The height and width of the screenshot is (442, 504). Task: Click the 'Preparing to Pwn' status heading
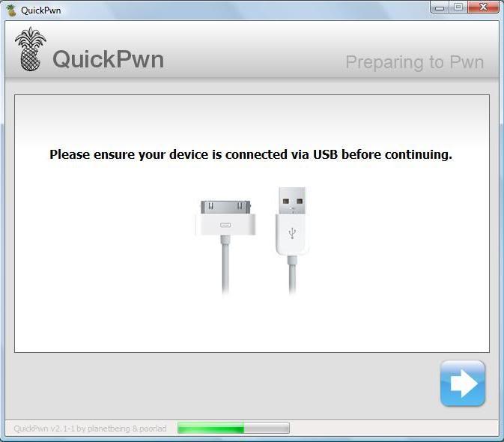click(x=415, y=62)
